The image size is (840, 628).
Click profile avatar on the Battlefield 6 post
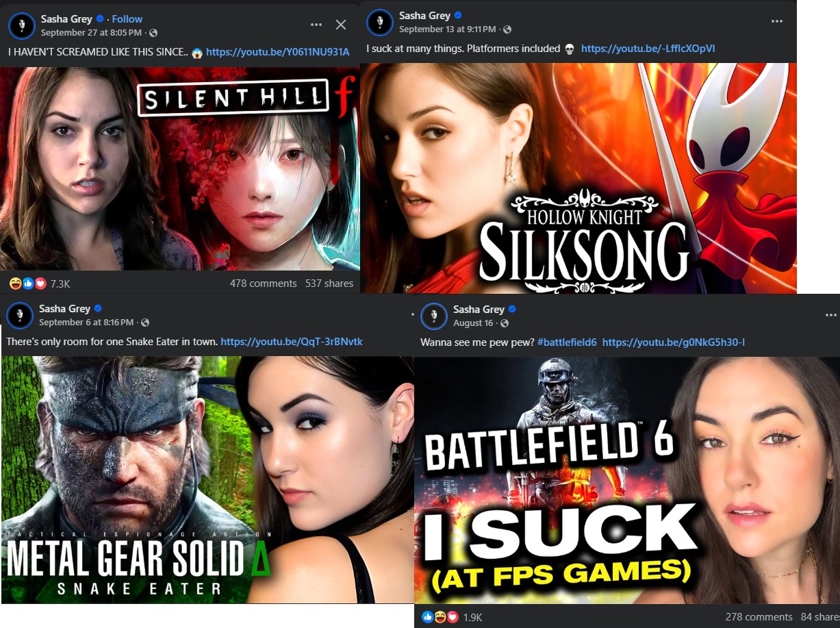click(434, 316)
